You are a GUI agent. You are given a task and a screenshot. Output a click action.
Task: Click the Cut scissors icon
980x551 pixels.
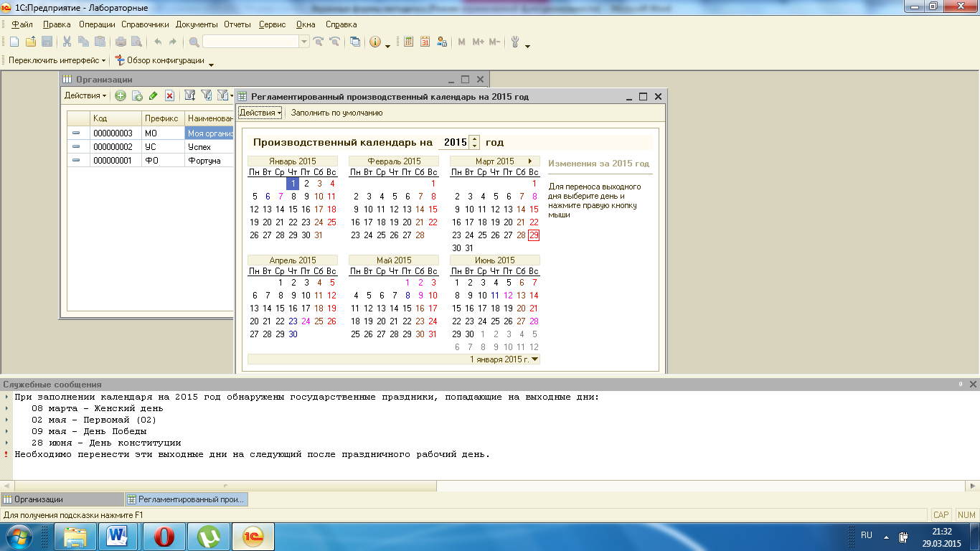click(x=67, y=42)
